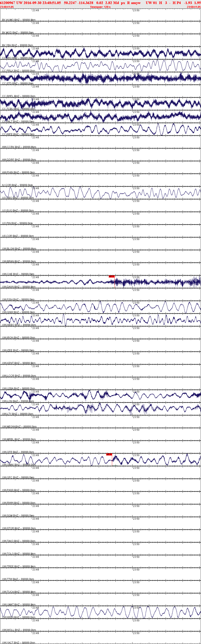Select the 'UO EUO BHZ' station label
Viewport: 201px width, 644px height.
click(x=18, y=211)
